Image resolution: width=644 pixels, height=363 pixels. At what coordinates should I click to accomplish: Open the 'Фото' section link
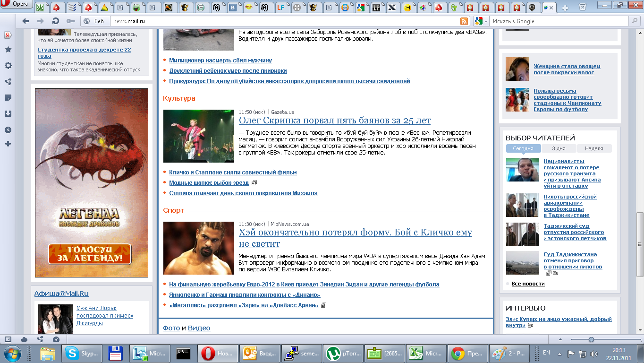click(x=171, y=328)
